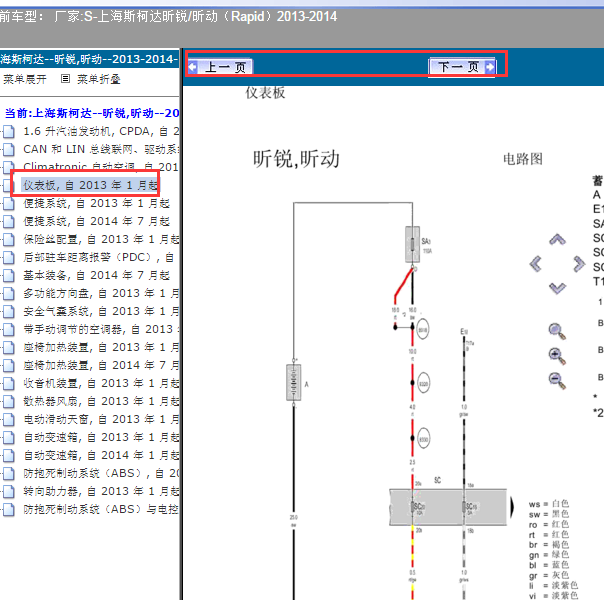This screenshot has height=600, width=604.
Task: Go to next page with 下一页 button
Action: coord(462,67)
